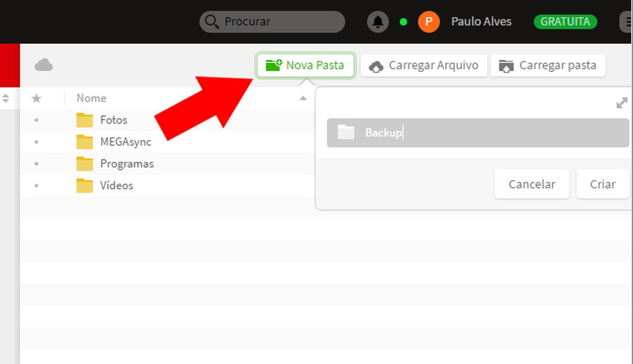Click the green online status dot

coord(403,22)
